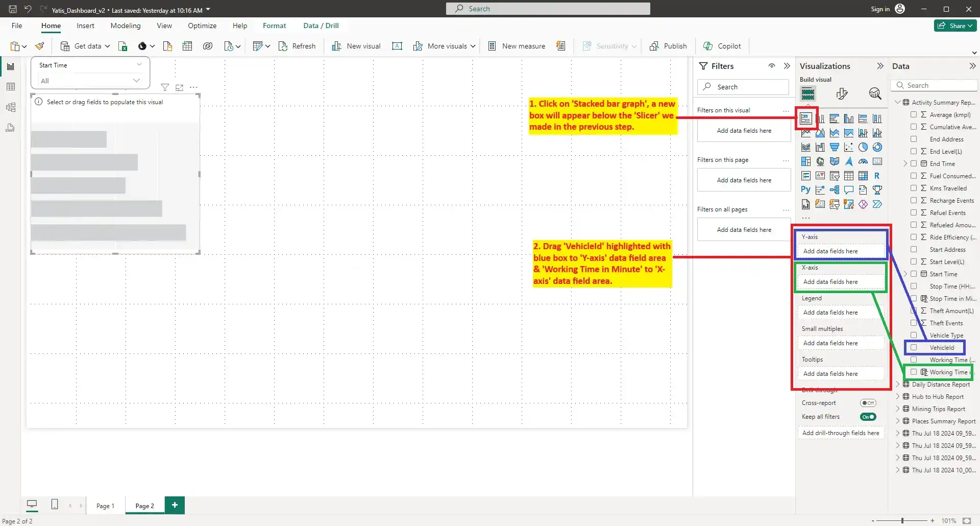Expand the Daily Distance Report table

(898, 385)
